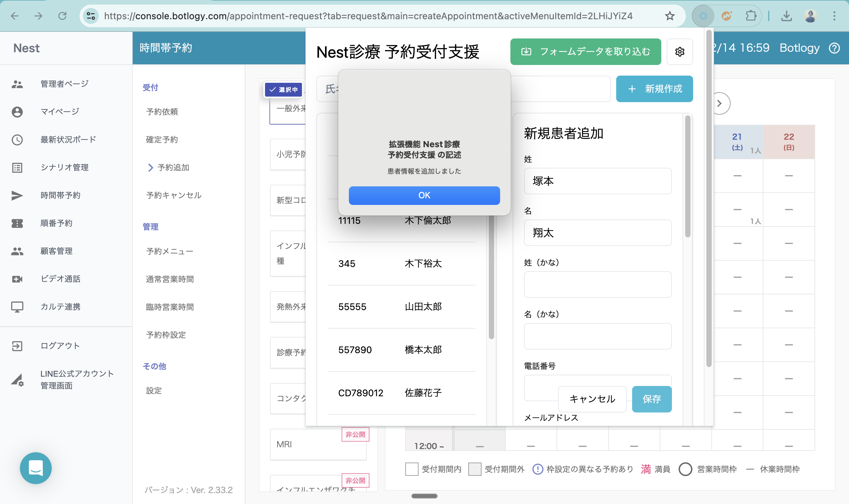This screenshot has height=504, width=849.
Task: Toggle the 選択中 selected checkmark badge
Action: [x=283, y=90]
